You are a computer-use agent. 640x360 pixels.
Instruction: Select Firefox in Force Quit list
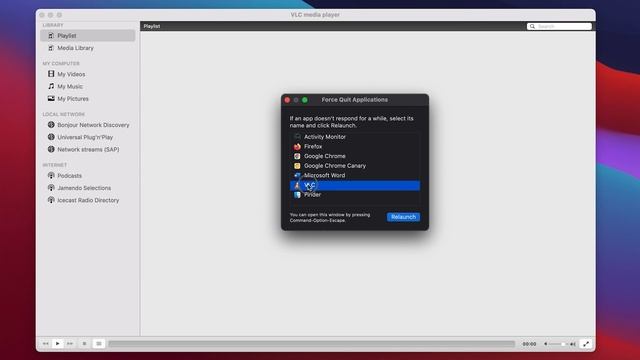(x=355, y=146)
